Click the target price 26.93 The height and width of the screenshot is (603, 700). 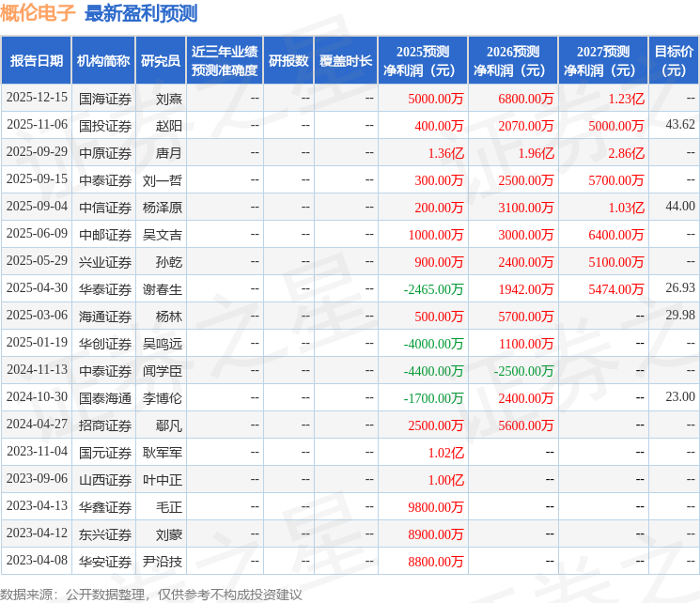click(680, 287)
